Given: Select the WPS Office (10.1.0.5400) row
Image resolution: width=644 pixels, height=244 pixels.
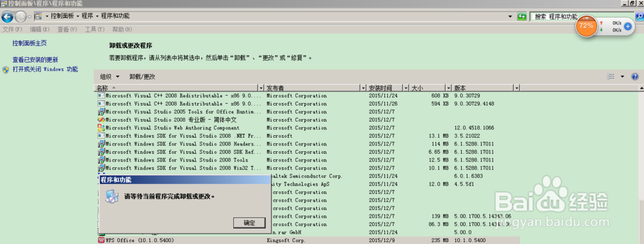Looking at the screenshot, I should pyautogui.click(x=308, y=240).
